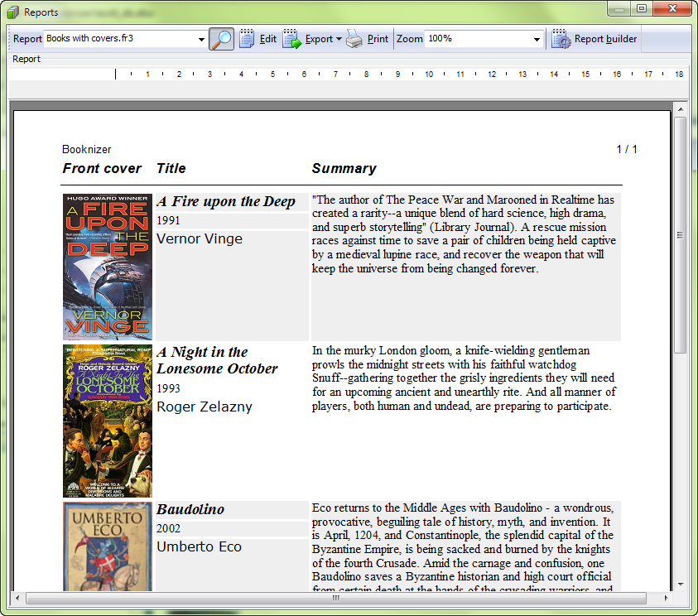The height and width of the screenshot is (616, 698).
Task: Click the 'Front cover' column header
Action: (x=102, y=168)
